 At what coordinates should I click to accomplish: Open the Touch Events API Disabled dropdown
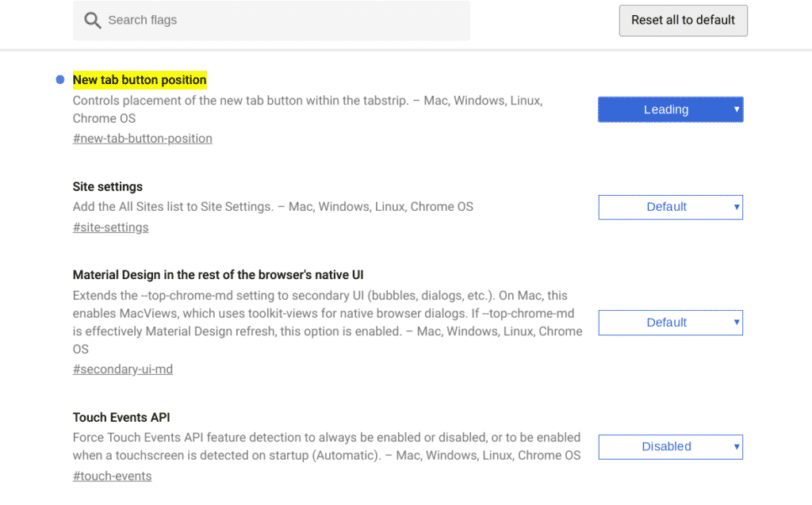point(670,446)
